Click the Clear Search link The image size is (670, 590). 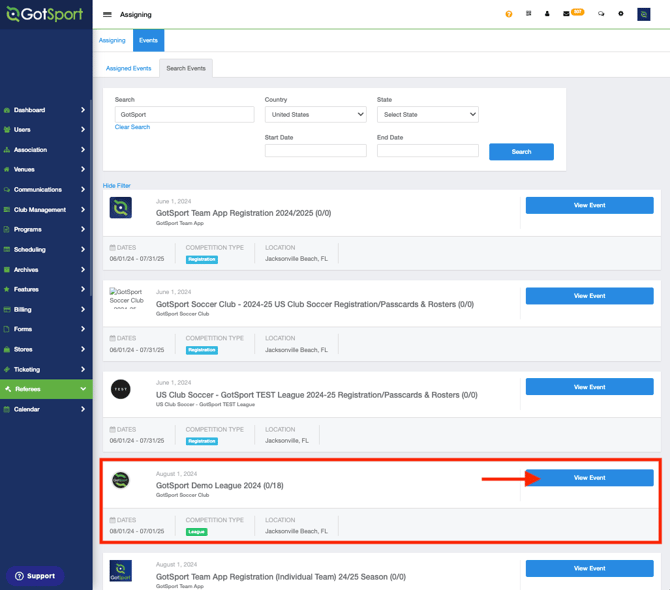pyautogui.click(x=132, y=127)
